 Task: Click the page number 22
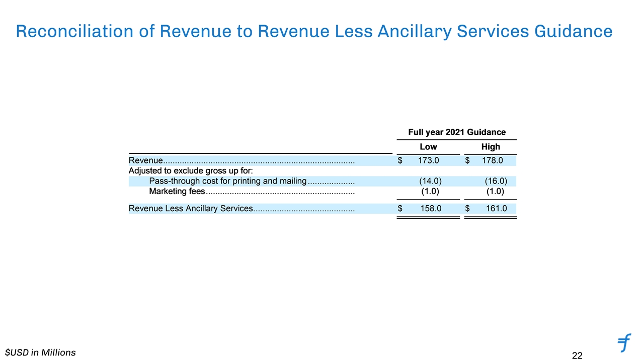coord(577,356)
